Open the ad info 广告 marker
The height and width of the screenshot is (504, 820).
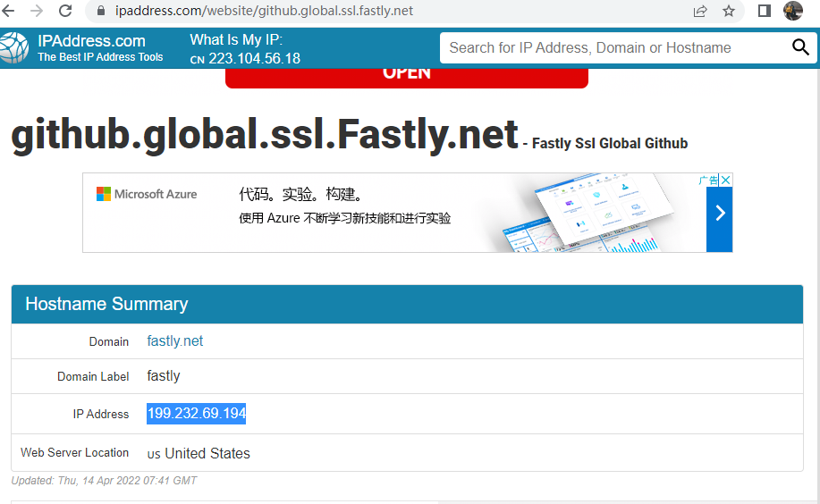(x=708, y=180)
